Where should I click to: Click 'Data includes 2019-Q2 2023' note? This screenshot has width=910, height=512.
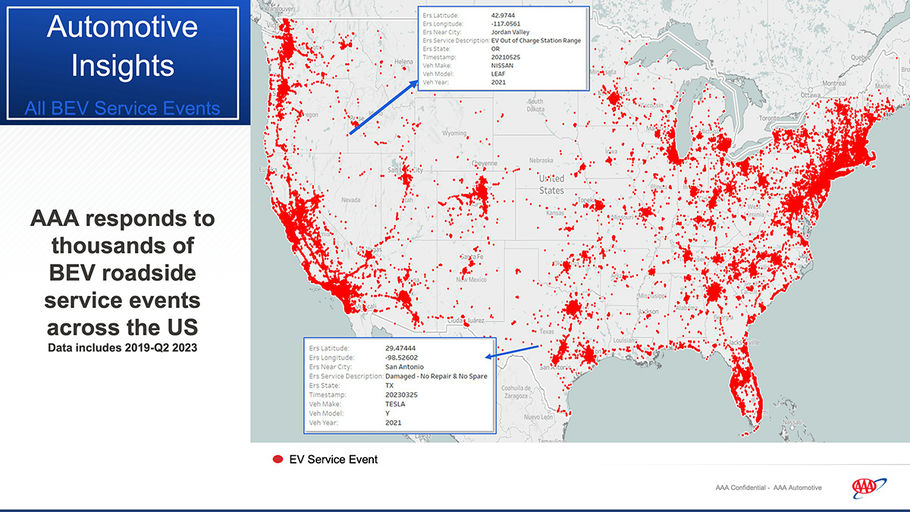[122, 348]
